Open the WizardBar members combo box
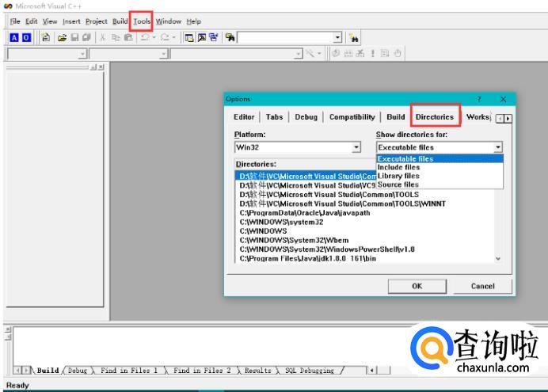The height and width of the screenshot is (392, 548). (x=298, y=54)
